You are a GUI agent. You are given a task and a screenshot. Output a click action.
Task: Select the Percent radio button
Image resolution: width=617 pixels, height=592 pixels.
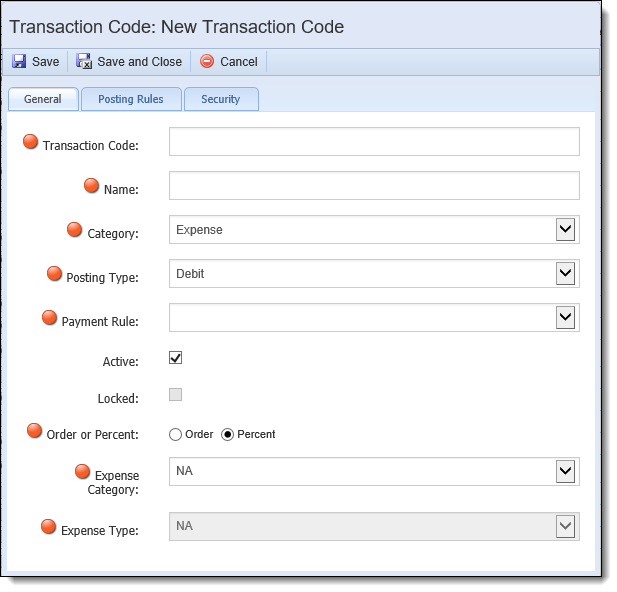[227, 435]
